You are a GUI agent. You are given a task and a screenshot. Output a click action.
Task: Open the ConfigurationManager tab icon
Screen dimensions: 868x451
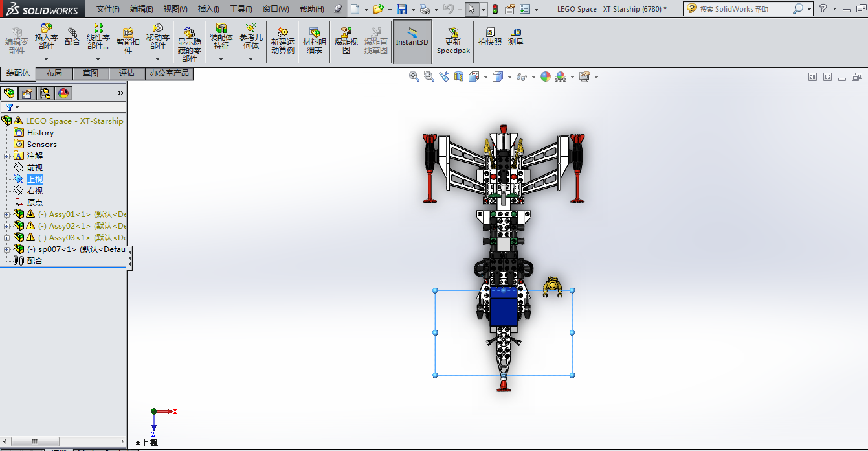tap(45, 93)
